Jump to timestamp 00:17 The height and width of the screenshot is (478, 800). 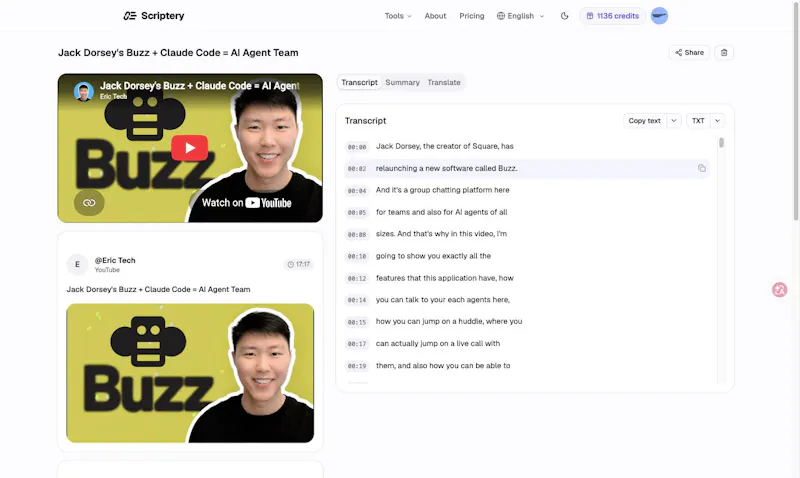point(357,344)
